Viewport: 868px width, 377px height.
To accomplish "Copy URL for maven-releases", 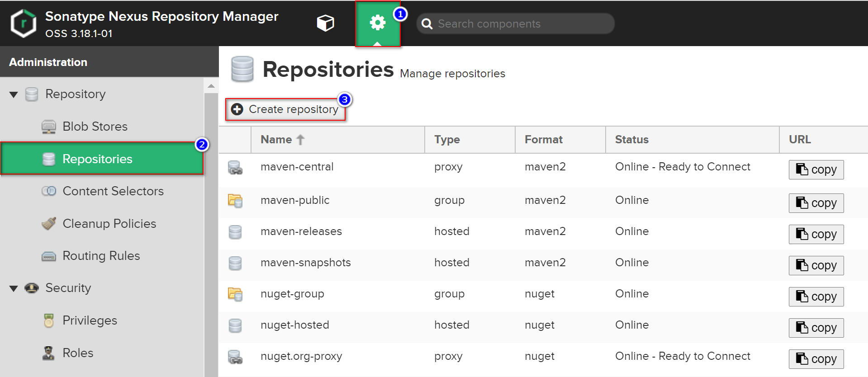I will tap(816, 234).
